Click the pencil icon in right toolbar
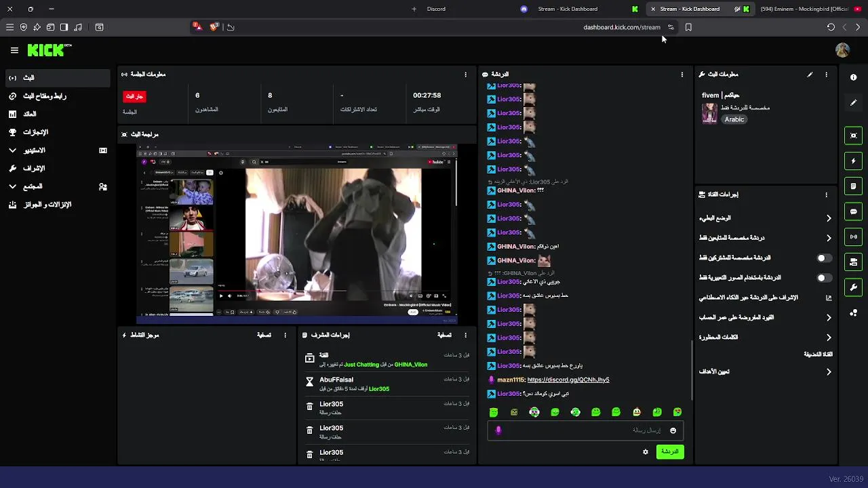The image size is (868, 488). coord(854,102)
